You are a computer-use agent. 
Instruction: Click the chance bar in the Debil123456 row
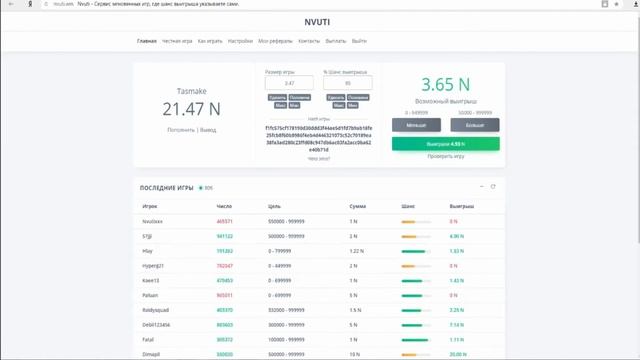(x=416, y=325)
